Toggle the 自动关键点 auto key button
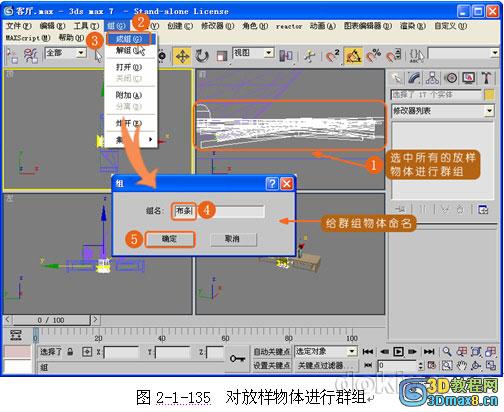 tap(271, 351)
